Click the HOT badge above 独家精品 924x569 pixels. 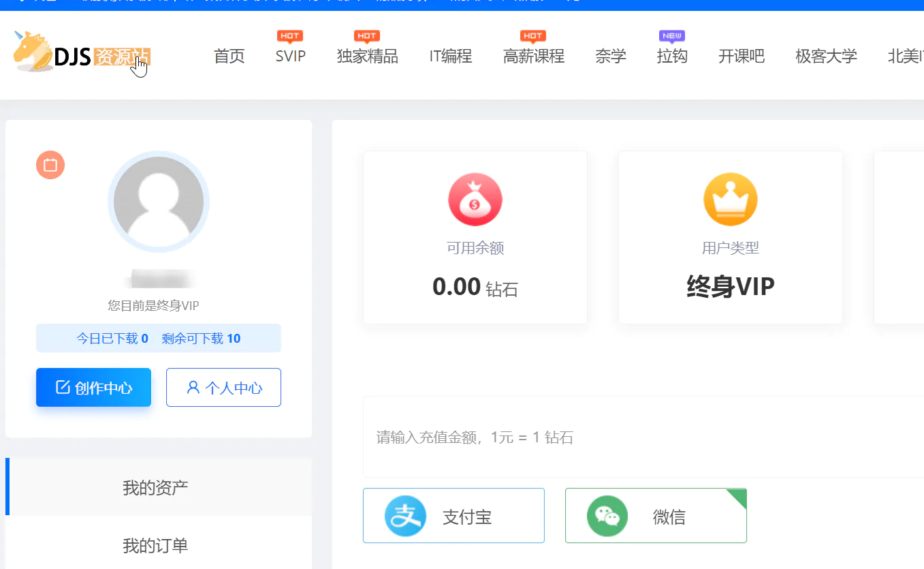click(367, 36)
